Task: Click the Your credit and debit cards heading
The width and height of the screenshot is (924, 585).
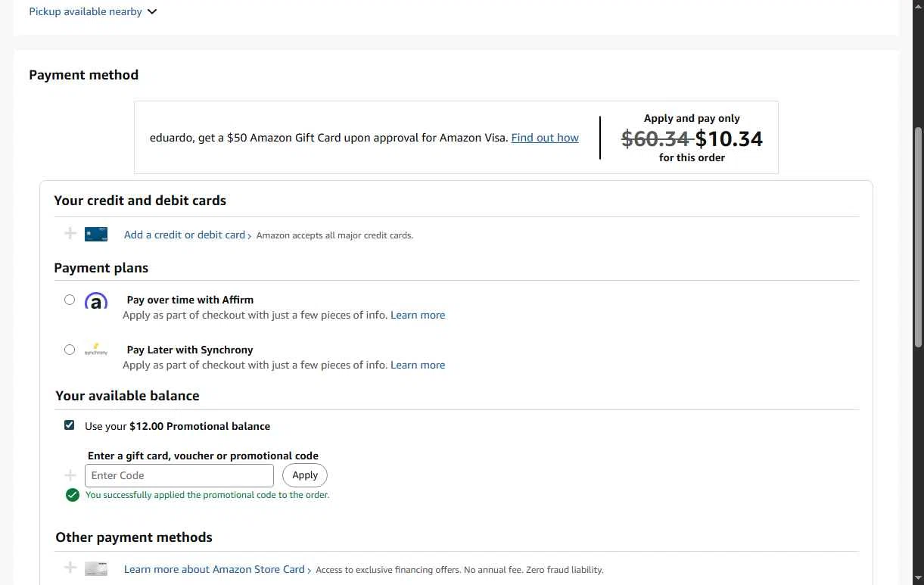Action: click(x=140, y=201)
